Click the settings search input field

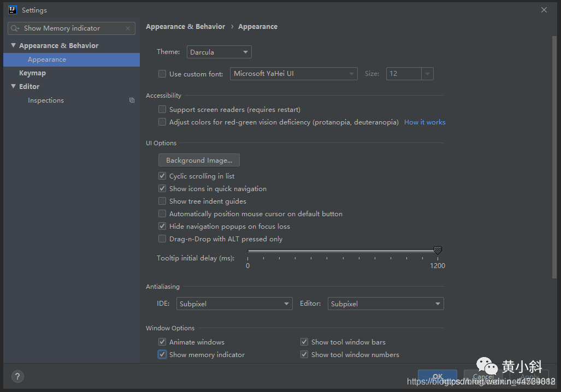tap(72, 28)
